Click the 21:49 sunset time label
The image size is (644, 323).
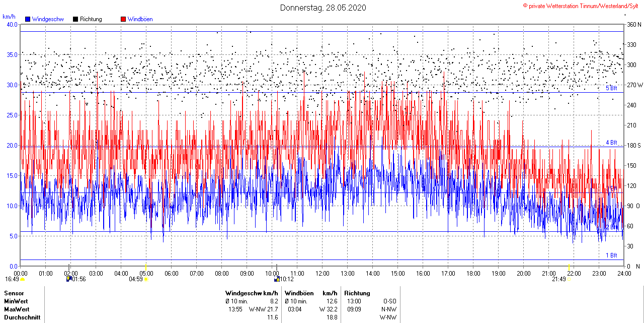coord(559,279)
